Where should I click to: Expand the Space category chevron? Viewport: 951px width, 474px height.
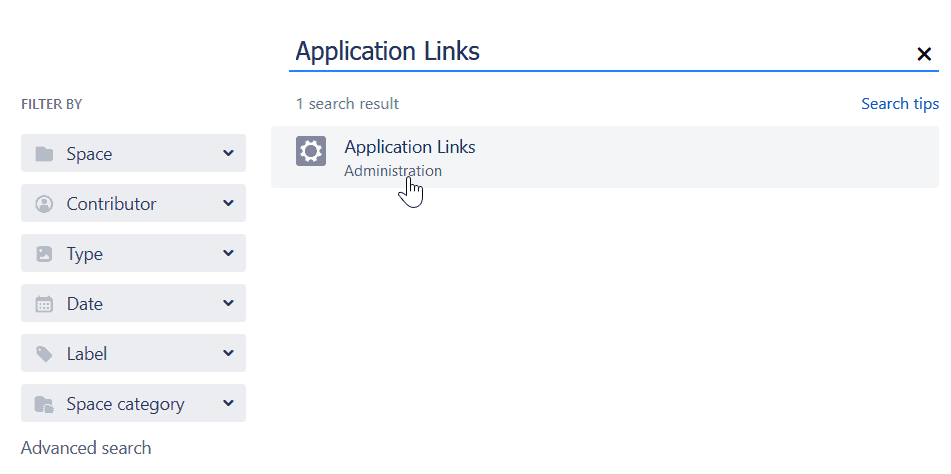[228, 404]
